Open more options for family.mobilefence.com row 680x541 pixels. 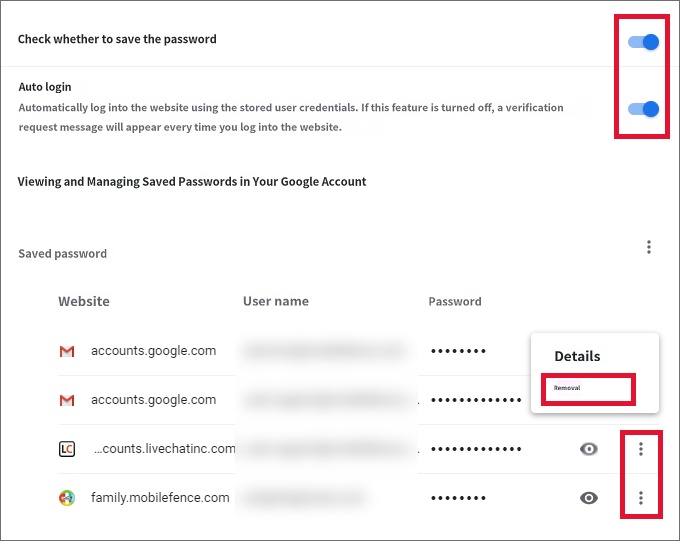pos(641,498)
